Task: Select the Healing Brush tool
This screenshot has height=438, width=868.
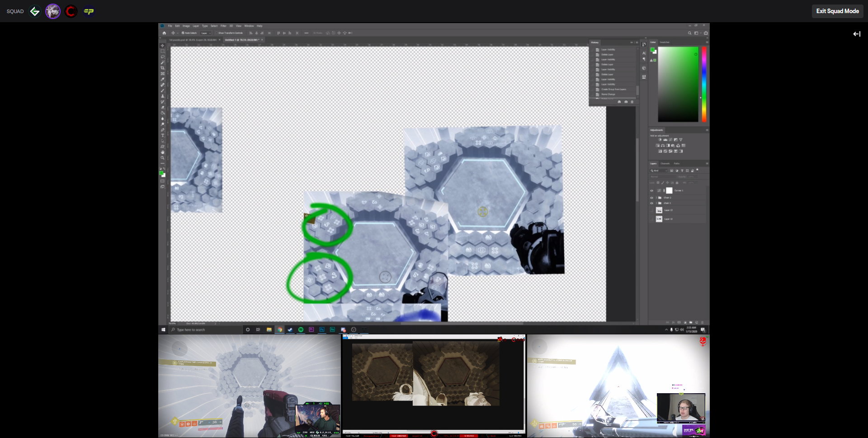Action: tap(162, 85)
